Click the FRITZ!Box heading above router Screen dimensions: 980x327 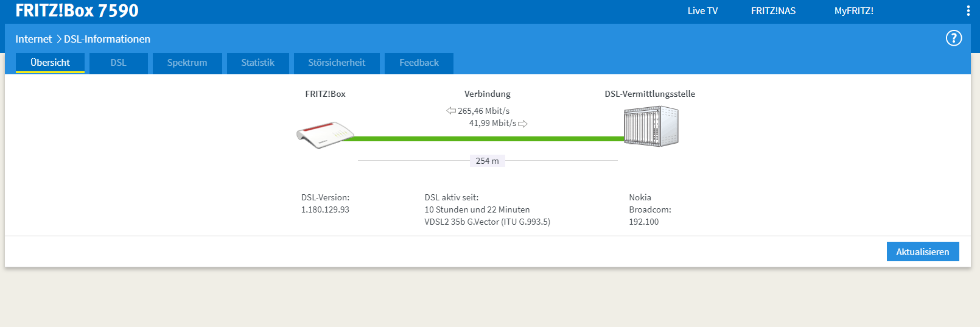325,94
